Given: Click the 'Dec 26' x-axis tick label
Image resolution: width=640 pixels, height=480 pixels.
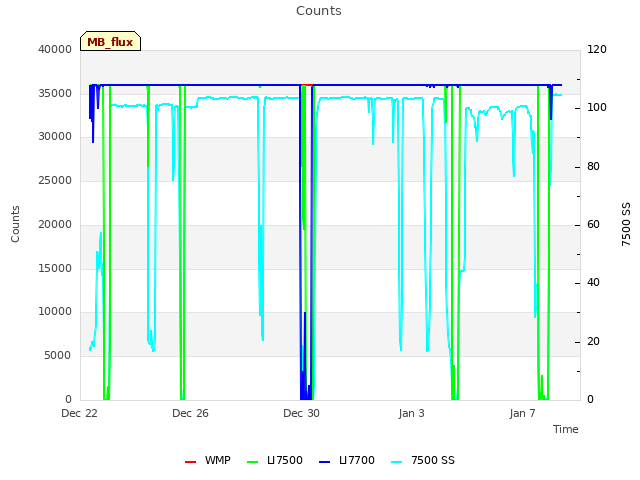Looking at the screenshot, I should (191, 413).
